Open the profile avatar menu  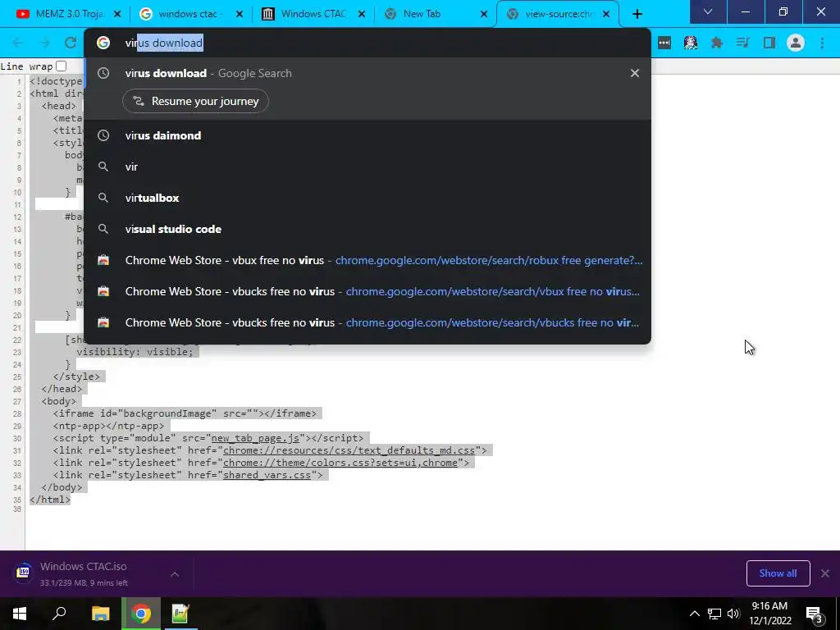[796, 43]
